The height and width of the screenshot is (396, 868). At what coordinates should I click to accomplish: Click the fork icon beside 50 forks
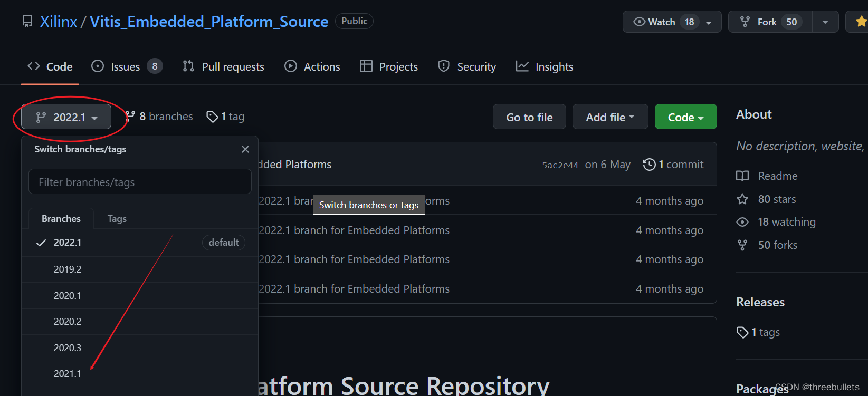click(x=742, y=245)
